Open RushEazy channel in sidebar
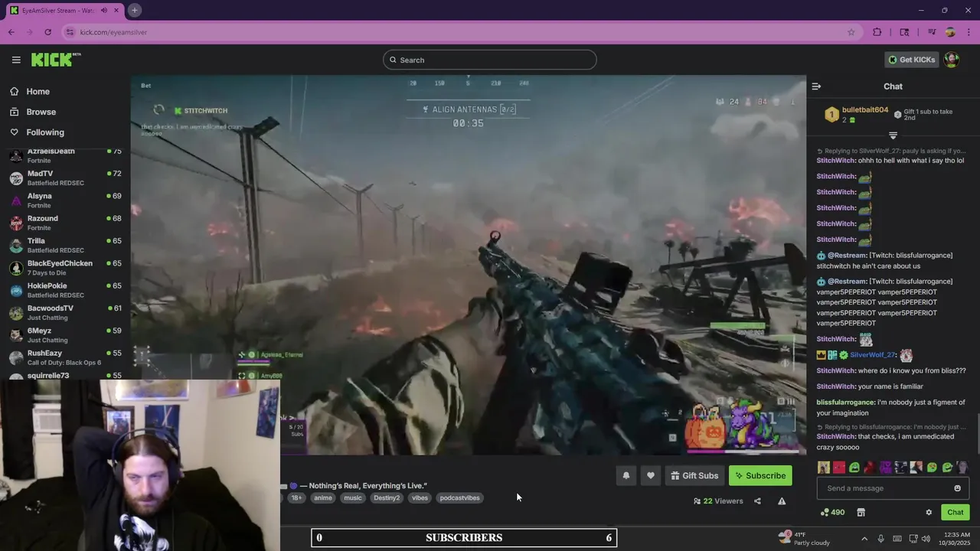Screen dimensions: 980x551 point(65,357)
